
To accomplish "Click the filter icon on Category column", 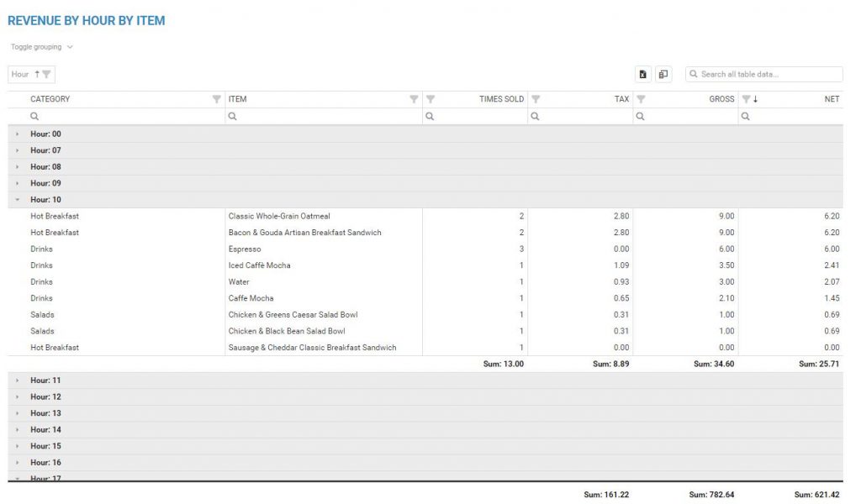I will (x=216, y=99).
